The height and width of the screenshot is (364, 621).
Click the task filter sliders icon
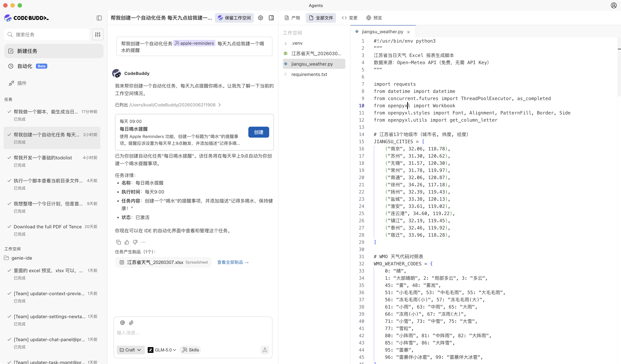click(98, 34)
